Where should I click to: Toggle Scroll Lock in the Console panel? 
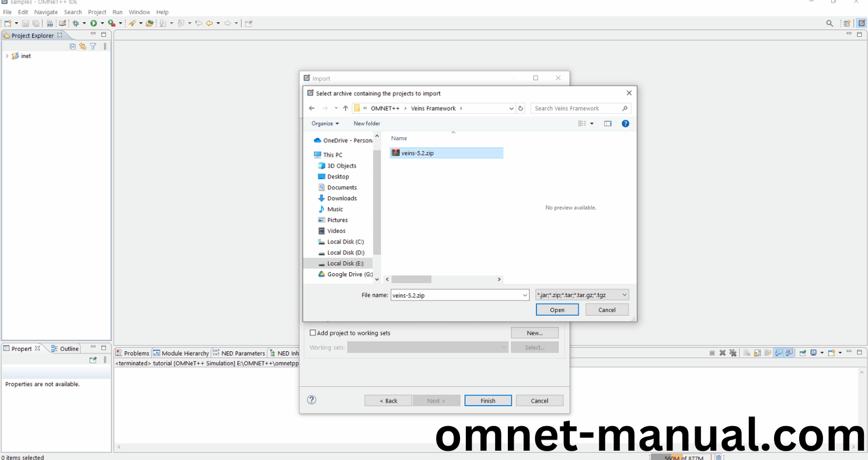pos(757,353)
